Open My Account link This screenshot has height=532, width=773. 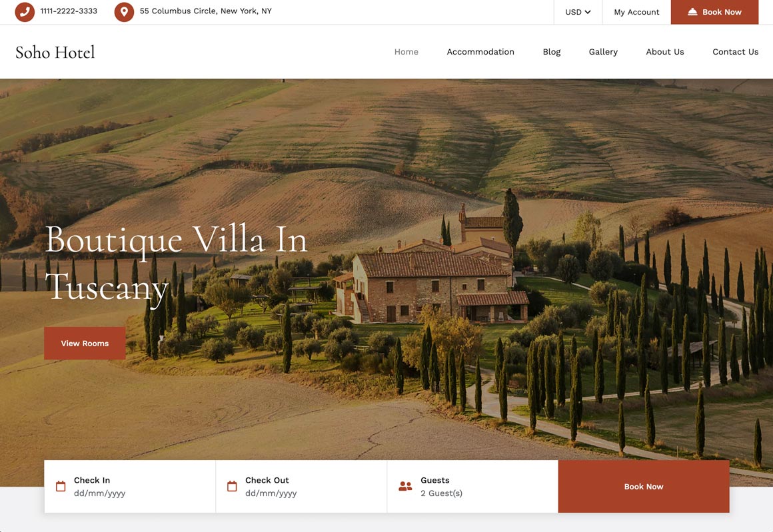pyautogui.click(x=636, y=12)
